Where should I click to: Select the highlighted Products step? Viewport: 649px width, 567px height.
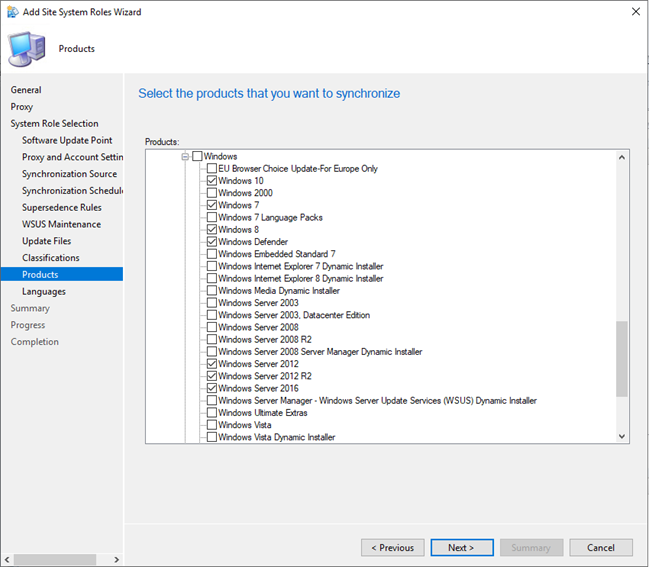click(x=62, y=274)
